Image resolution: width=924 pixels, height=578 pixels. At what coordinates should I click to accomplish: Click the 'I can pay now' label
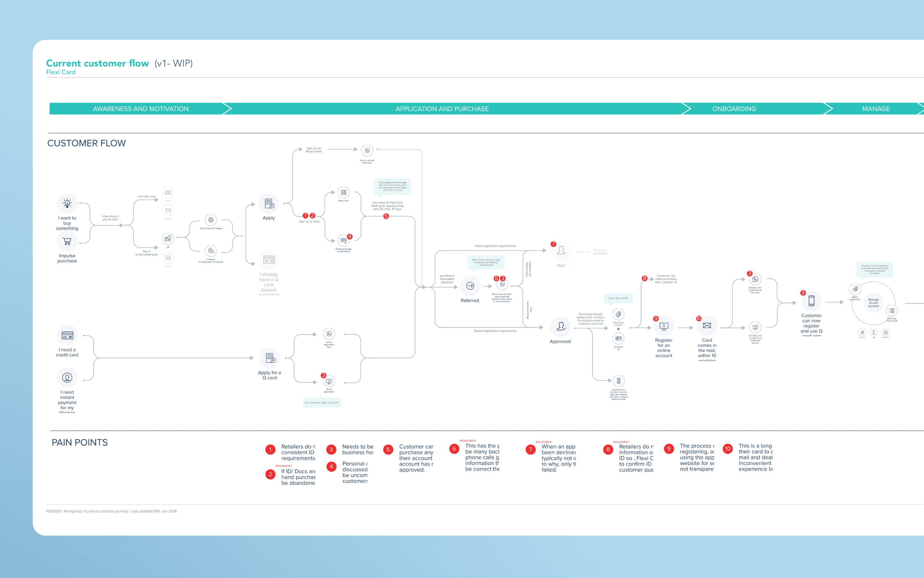[146, 197]
